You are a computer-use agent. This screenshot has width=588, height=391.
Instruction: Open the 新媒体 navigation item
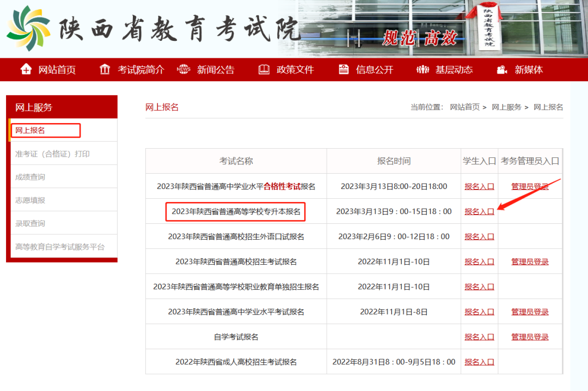click(x=529, y=69)
